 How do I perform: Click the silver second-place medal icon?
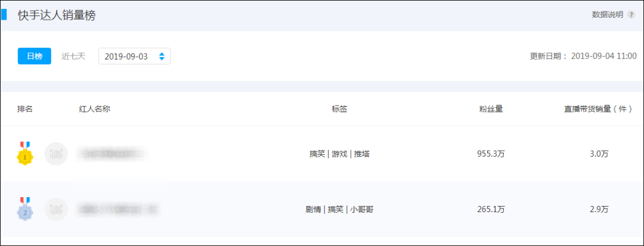25,208
